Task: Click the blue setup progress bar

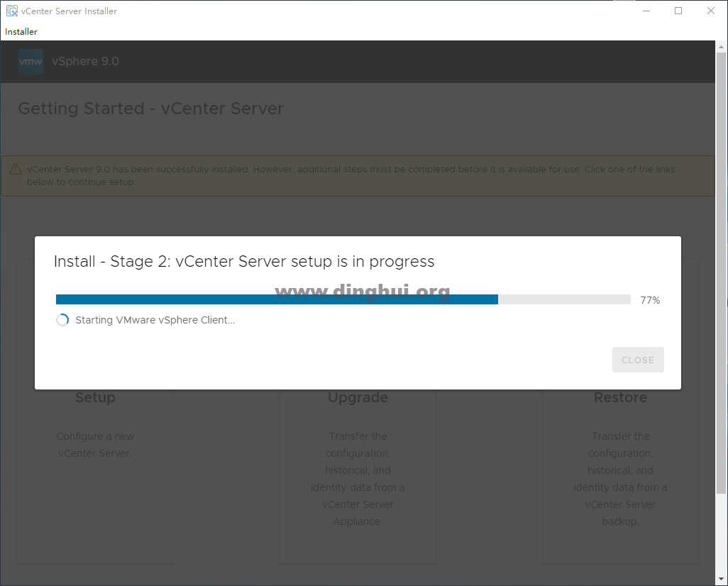Action: point(343,299)
